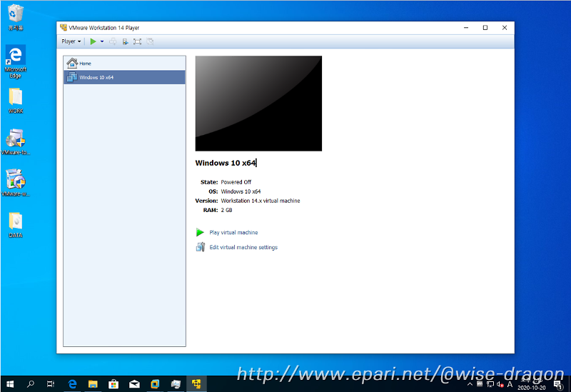The width and height of the screenshot is (571, 392).
Task: Click the OS value Windows 10 x64
Action: coord(241,191)
